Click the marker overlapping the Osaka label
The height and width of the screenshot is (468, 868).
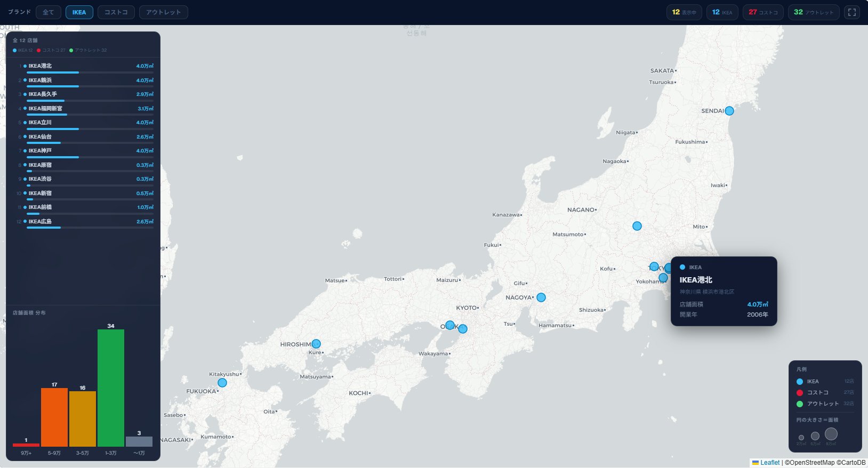point(450,325)
